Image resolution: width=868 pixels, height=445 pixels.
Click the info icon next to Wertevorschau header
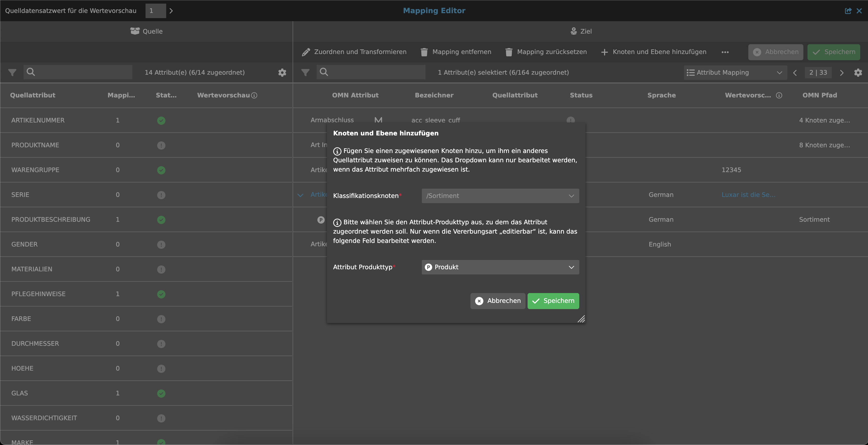(254, 95)
